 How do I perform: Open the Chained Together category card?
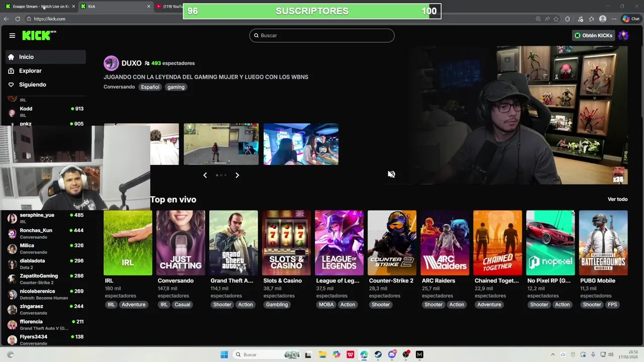click(498, 243)
